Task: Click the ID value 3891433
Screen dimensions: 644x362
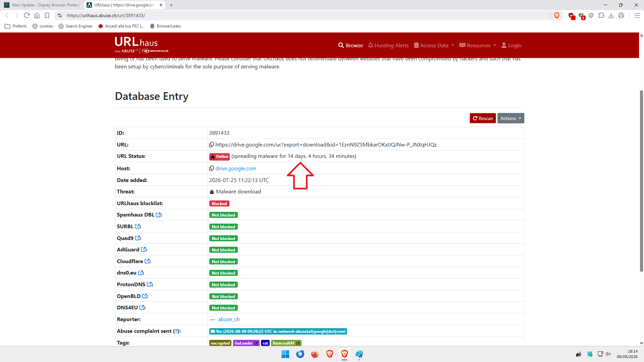Action: [x=219, y=133]
